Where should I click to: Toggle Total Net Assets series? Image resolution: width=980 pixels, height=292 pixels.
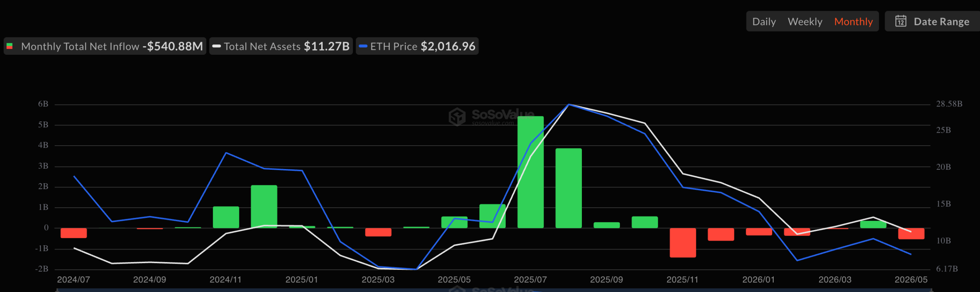[281, 46]
